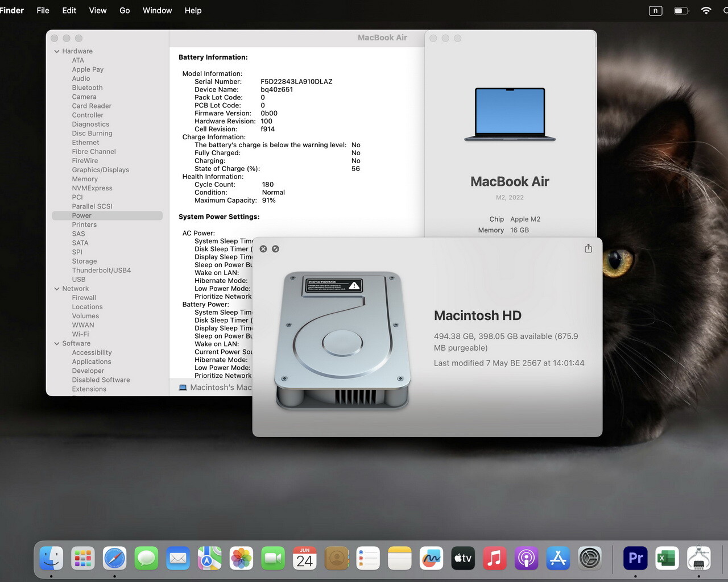Click the Cycle Count value 180
The image size is (728, 582).
click(x=267, y=184)
